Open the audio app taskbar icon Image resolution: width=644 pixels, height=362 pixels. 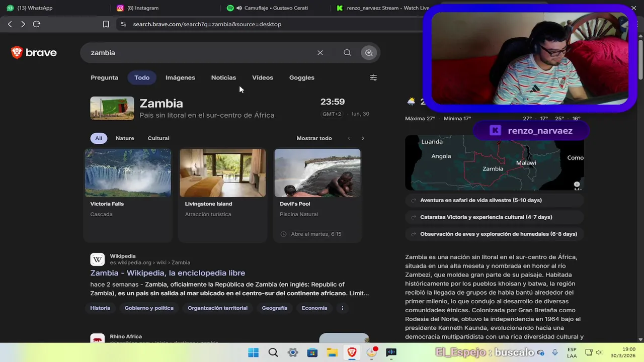(391, 352)
